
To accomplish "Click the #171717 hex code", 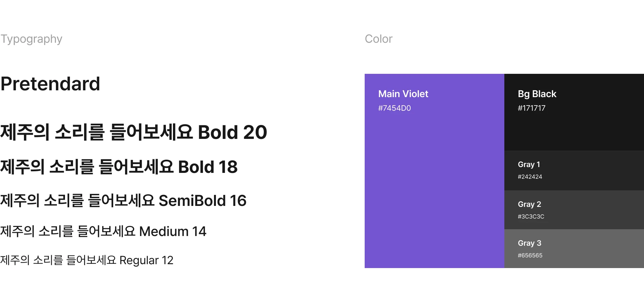I will pyautogui.click(x=531, y=108).
